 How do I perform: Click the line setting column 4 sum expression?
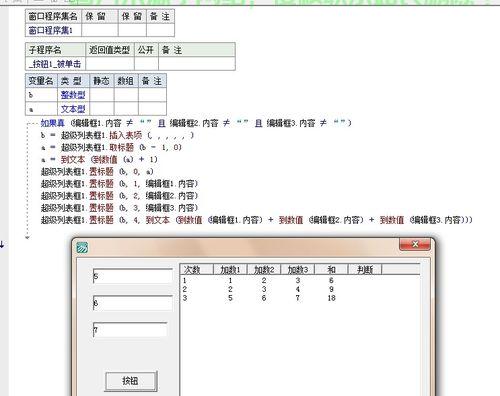(x=257, y=220)
